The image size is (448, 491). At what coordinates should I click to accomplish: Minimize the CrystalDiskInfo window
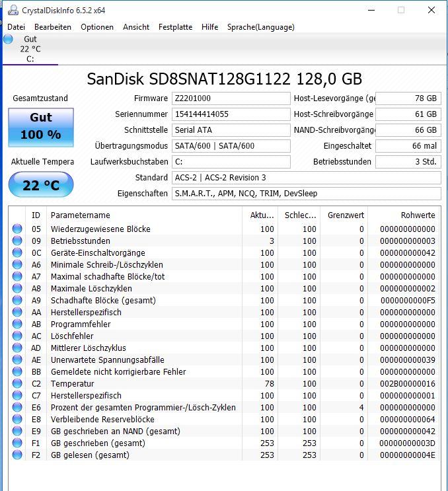pos(371,10)
